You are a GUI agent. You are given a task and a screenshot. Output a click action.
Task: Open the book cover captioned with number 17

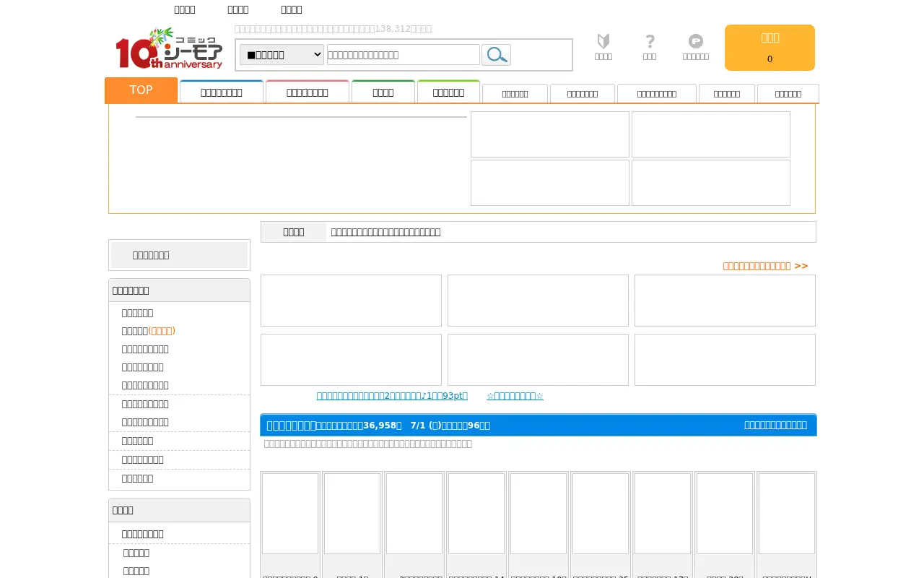663,514
